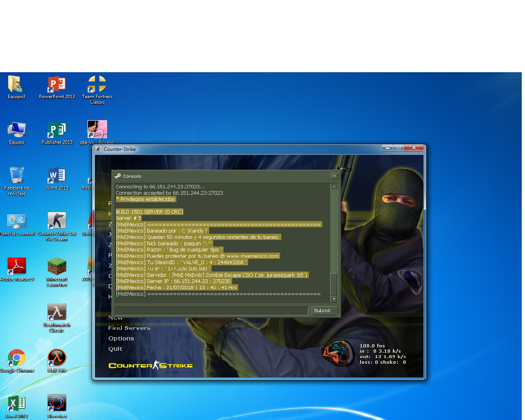This screenshot has height=420, width=525.
Task: Minimize the Counter-Strike window
Action: 387,148
